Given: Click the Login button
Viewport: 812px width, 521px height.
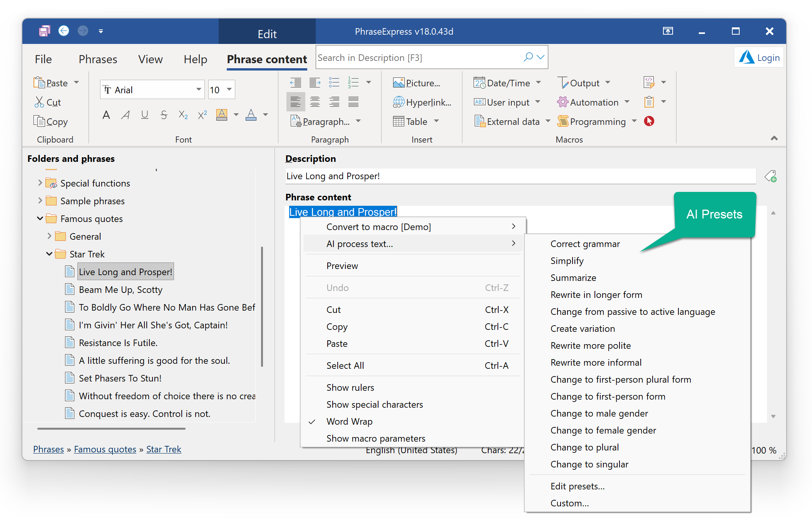Looking at the screenshot, I should (x=759, y=58).
